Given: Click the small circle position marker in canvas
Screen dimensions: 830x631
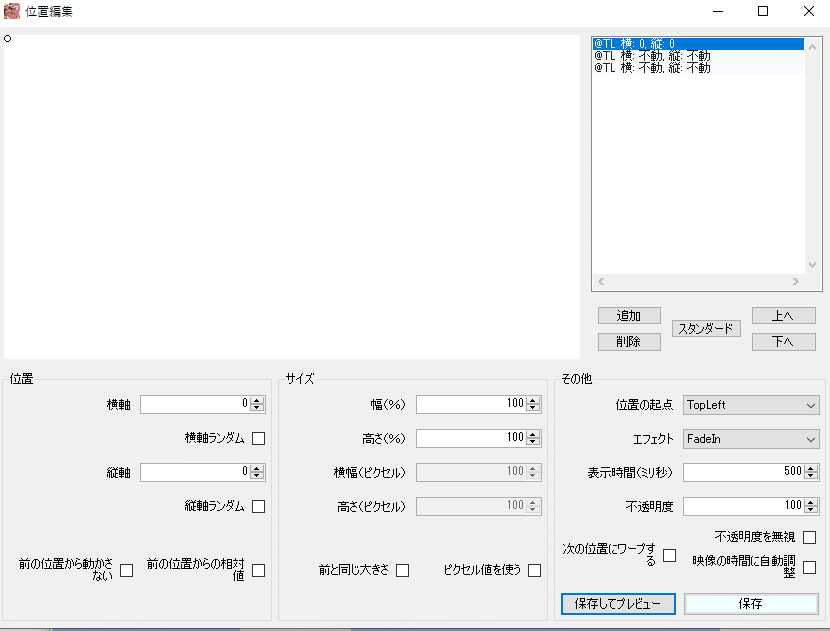Looking at the screenshot, I should (7, 39).
